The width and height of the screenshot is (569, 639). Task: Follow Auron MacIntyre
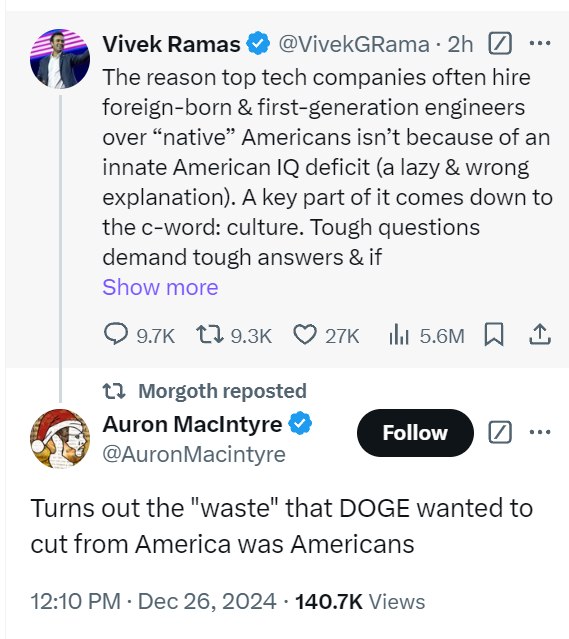tap(415, 432)
